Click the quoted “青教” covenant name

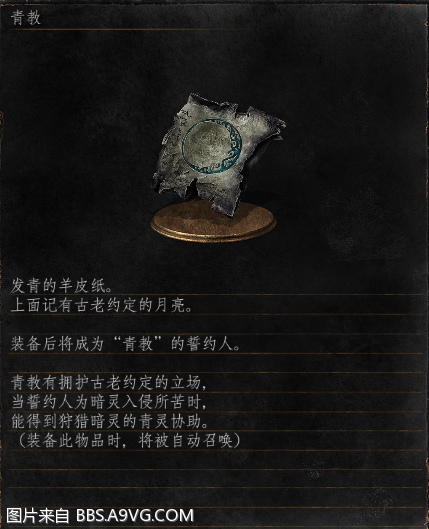tap(137, 344)
